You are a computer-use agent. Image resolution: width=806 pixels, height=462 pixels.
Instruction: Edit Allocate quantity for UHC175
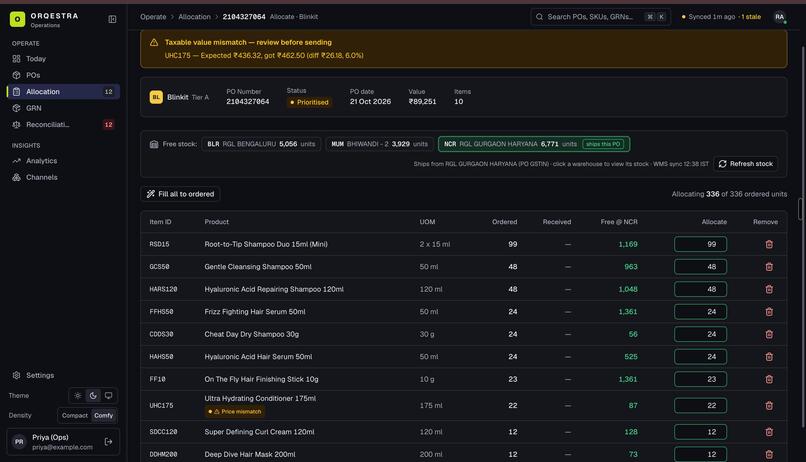tap(700, 405)
